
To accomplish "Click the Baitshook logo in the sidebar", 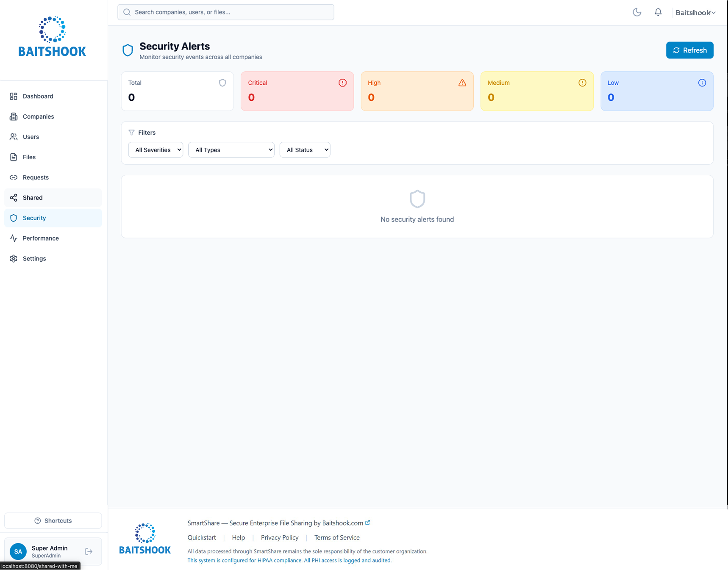I will pyautogui.click(x=52, y=37).
